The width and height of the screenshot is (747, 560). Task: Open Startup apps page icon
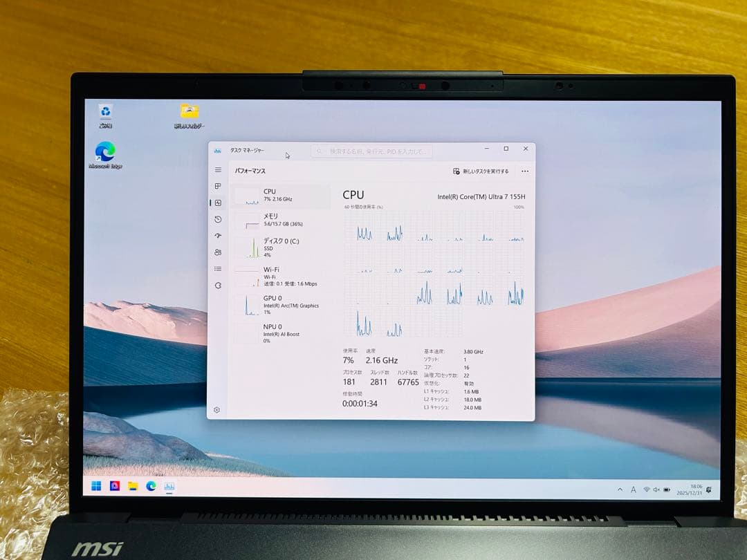click(x=218, y=236)
